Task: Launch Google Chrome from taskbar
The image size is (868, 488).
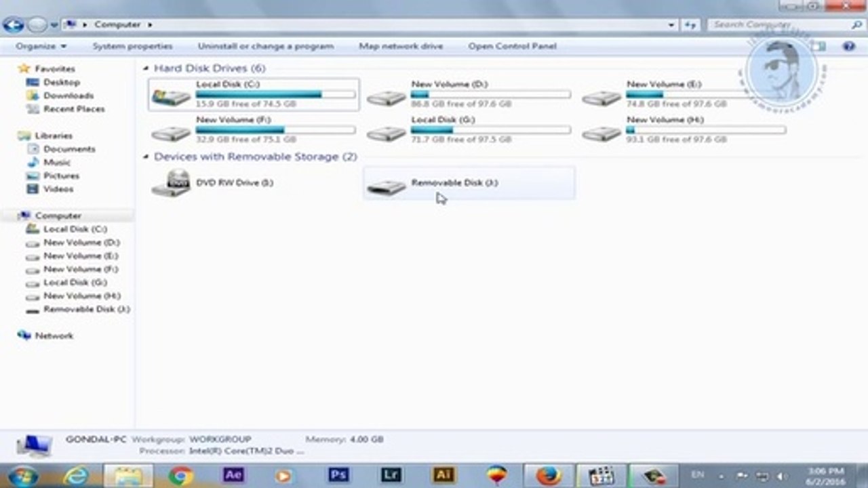Action: 181,475
